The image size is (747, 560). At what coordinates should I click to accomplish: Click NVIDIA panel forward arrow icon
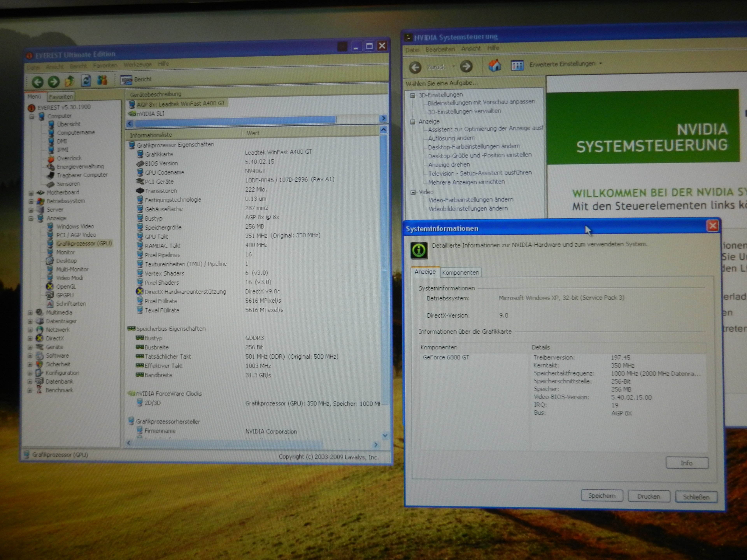pyautogui.click(x=466, y=66)
